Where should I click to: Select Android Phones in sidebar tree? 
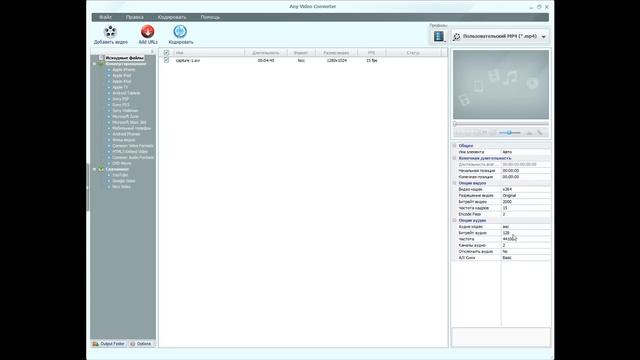coord(126,134)
